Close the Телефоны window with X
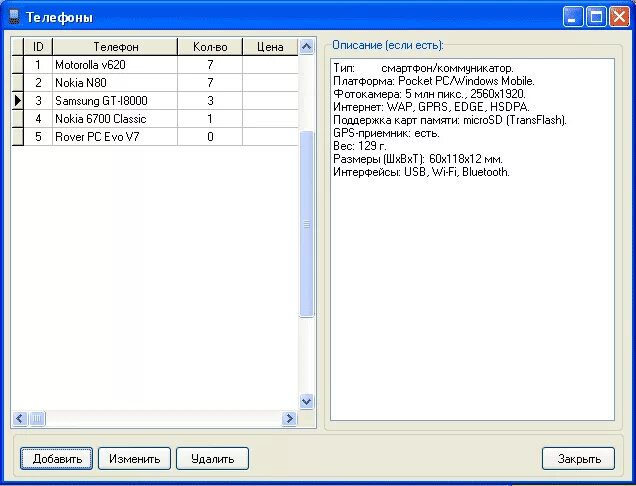This screenshot has width=636, height=486. coord(620,17)
